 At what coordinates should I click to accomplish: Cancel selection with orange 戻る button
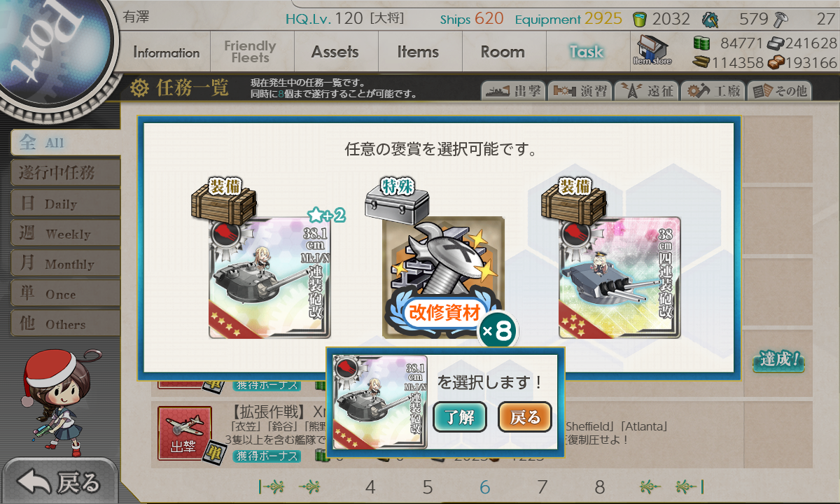525,417
